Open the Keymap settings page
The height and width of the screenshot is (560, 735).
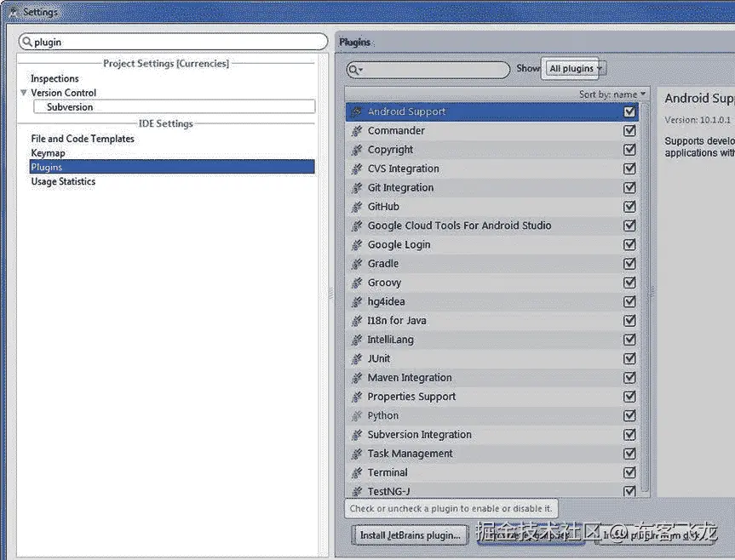point(48,152)
